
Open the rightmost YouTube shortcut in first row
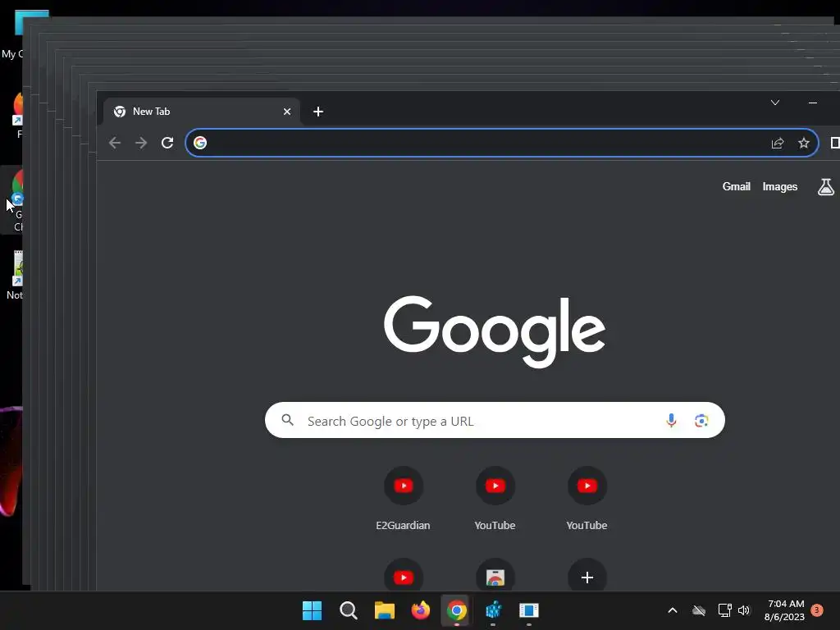pyautogui.click(x=587, y=498)
